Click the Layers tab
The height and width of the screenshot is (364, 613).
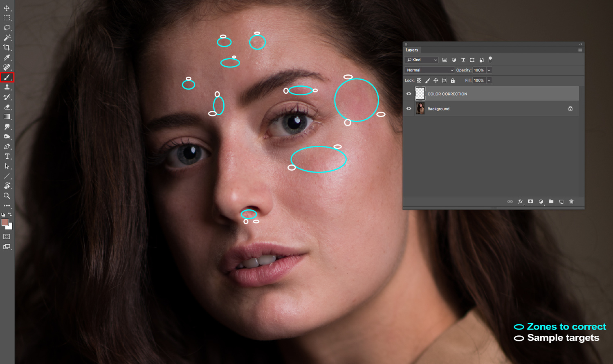[412, 50]
